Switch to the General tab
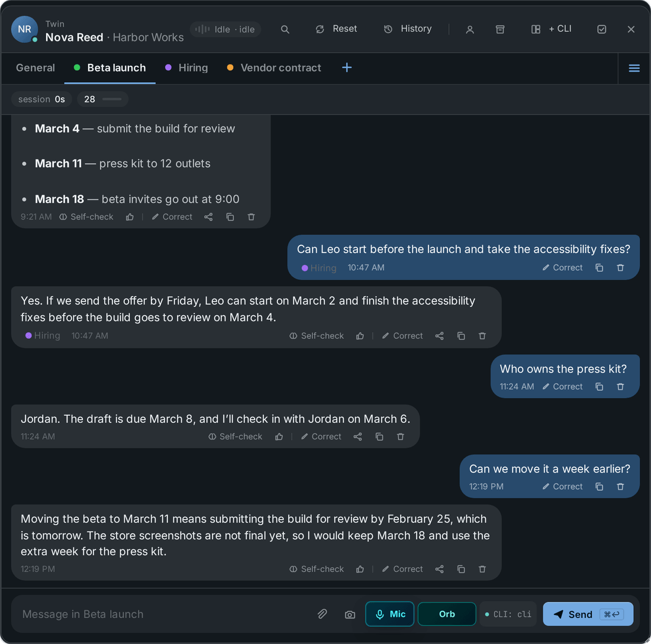This screenshot has height=644, width=651. click(x=36, y=68)
